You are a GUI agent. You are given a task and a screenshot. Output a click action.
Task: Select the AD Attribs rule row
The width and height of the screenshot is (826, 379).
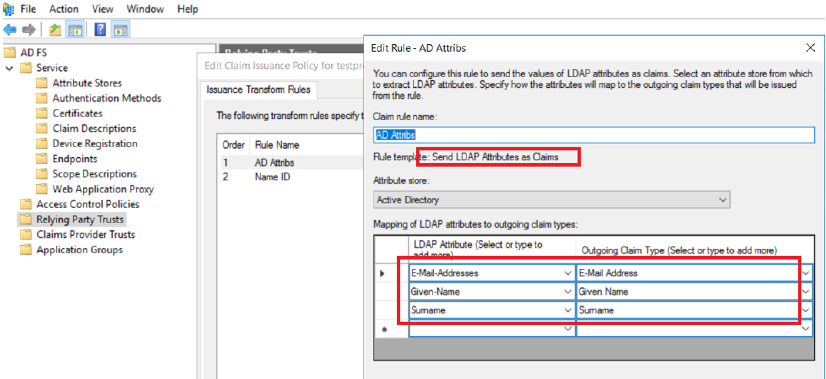pyautogui.click(x=291, y=163)
